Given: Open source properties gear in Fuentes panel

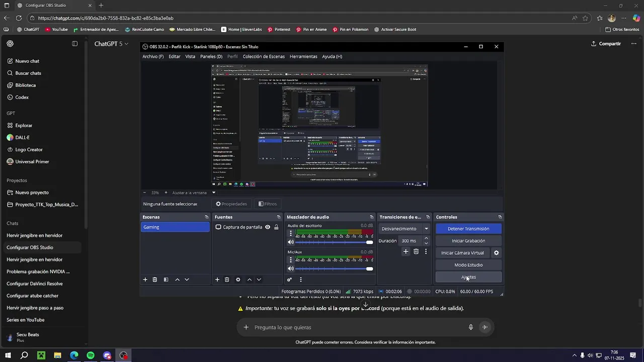Looking at the screenshot, I should coord(238,280).
